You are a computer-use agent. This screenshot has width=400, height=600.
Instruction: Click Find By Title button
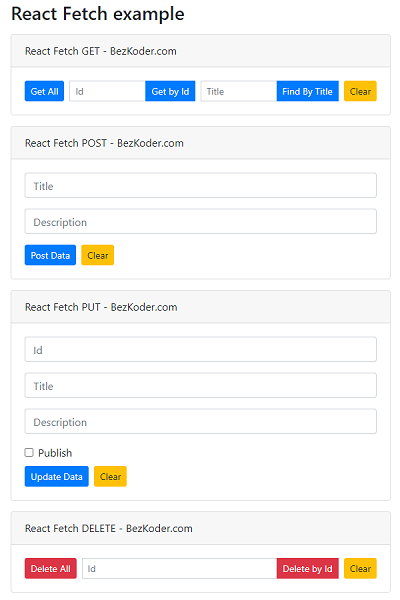(x=307, y=91)
